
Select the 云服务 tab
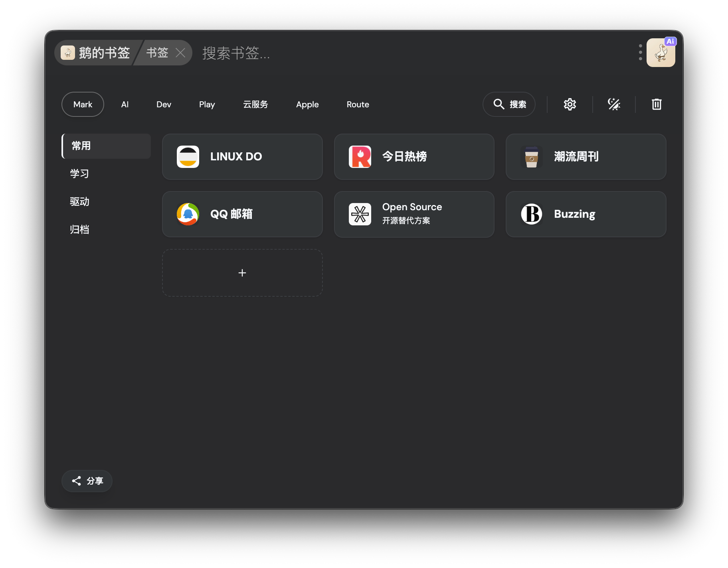pos(255,105)
